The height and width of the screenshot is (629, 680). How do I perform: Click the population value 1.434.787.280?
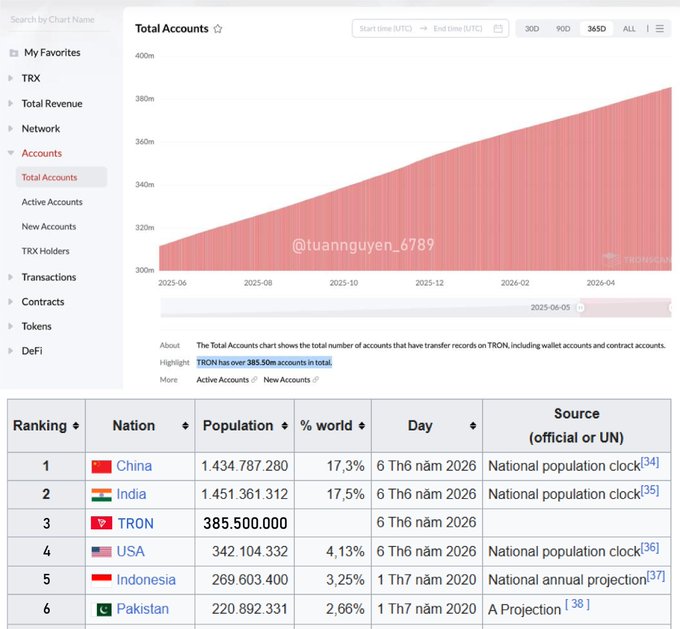[x=245, y=466]
